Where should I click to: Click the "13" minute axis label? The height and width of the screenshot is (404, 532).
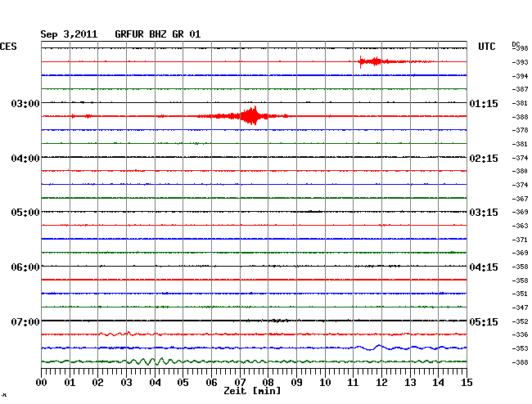pos(410,382)
